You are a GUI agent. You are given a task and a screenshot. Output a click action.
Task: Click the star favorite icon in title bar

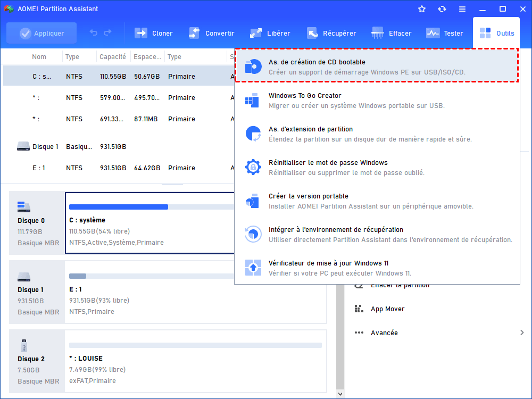422,9
